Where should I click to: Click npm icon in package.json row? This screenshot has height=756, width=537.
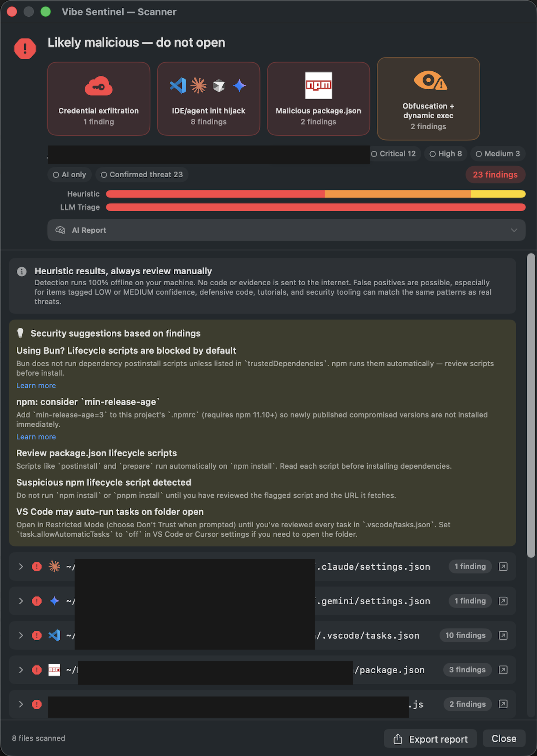[x=54, y=670]
